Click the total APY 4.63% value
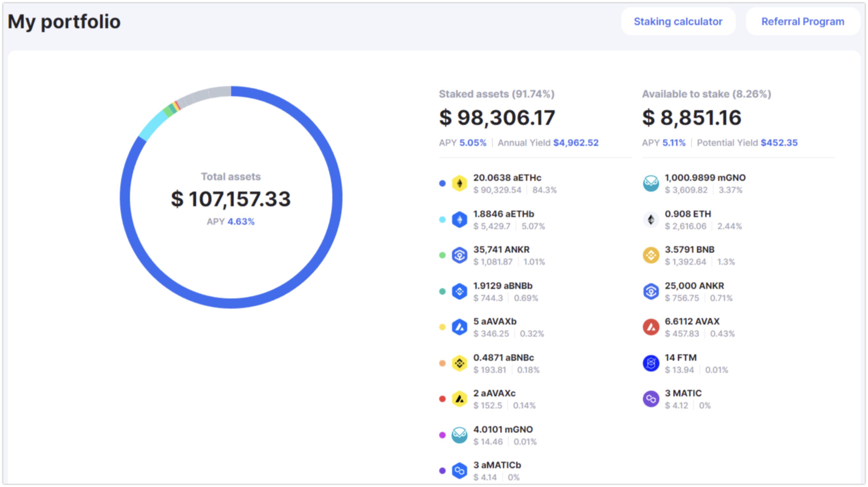Viewport: 868px width, 487px height. [x=241, y=222]
